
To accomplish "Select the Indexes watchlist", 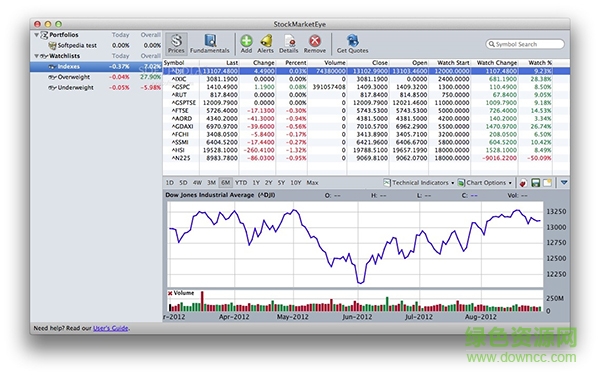I will pyautogui.click(x=96, y=67).
